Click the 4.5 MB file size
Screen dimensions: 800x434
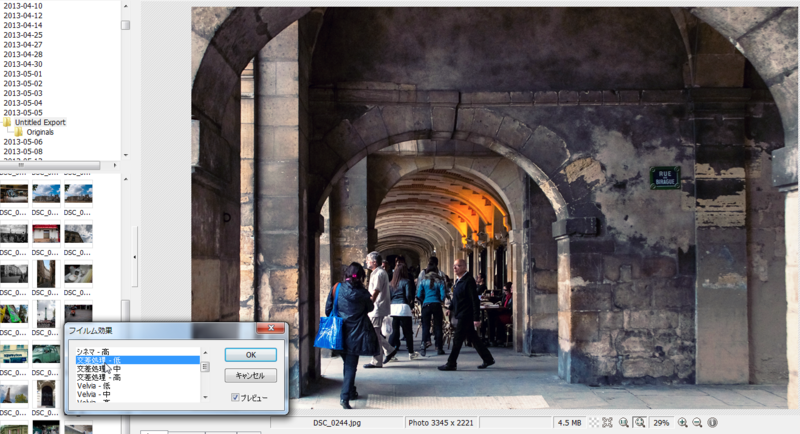[569, 423]
